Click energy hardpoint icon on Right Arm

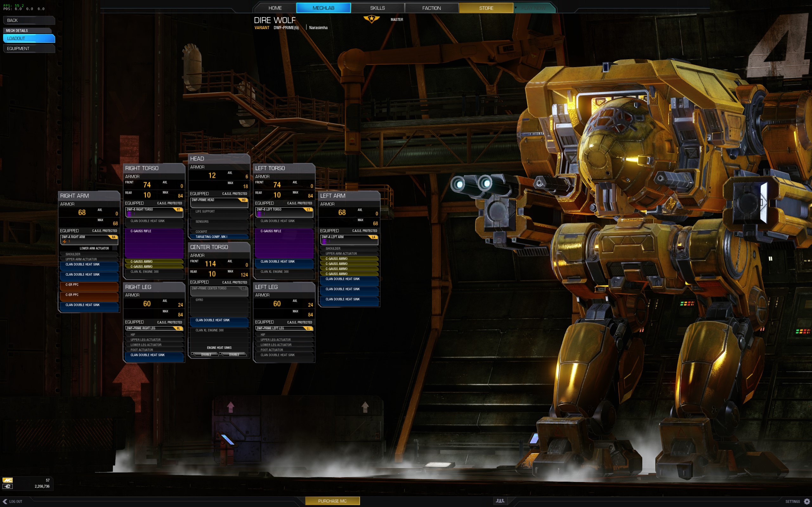(x=64, y=241)
